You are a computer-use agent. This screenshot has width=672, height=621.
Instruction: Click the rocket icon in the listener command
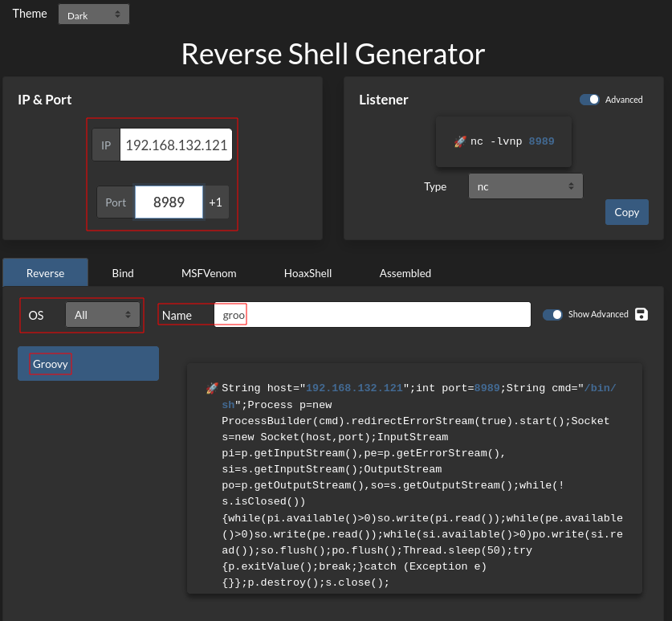(460, 141)
